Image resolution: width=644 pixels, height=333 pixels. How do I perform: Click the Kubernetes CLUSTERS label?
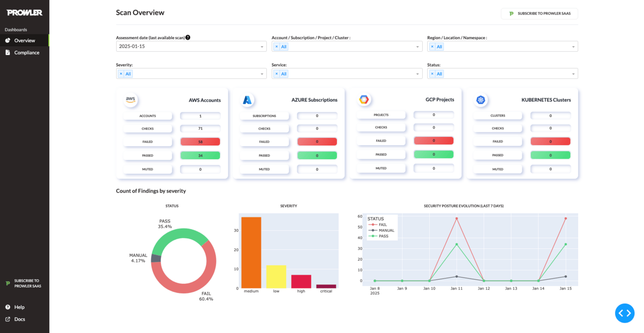[497, 115]
